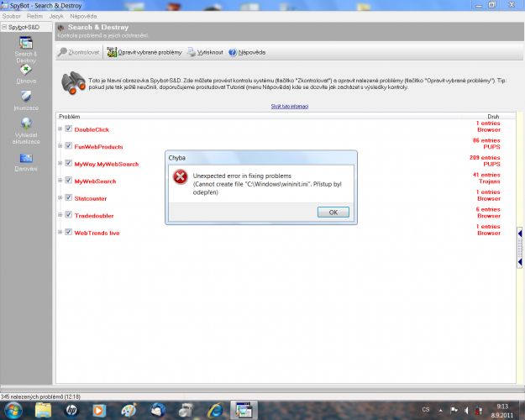525x420 pixels.
Task: Uncheck the Tradedoubler checkbox
Action: click(69, 215)
